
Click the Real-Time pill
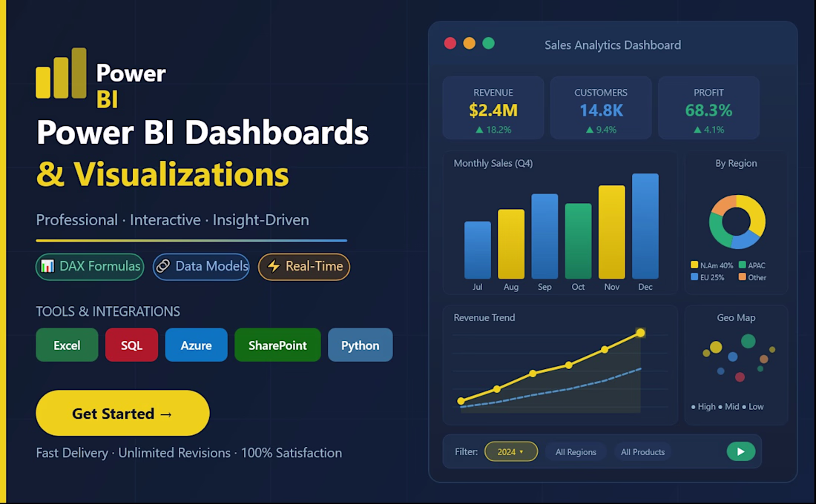pyautogui.click(x=304, y=266)
